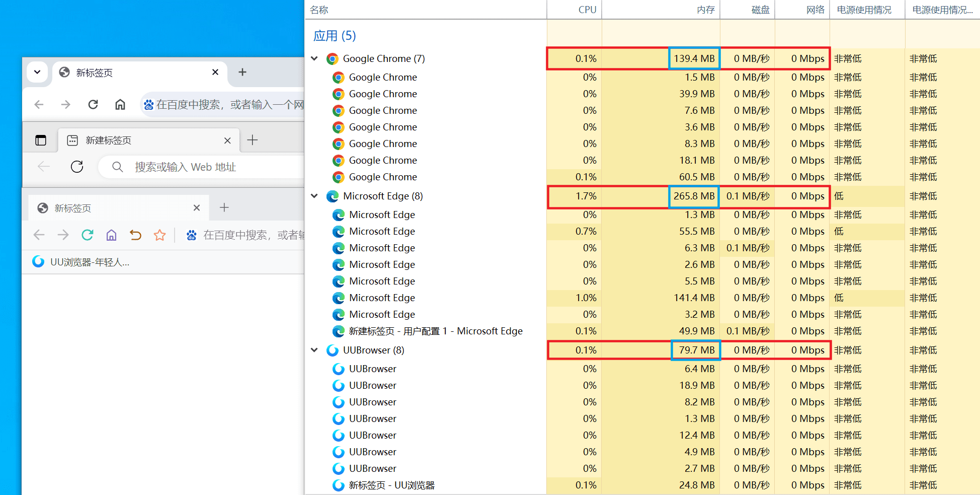Sort processes by 网络 column header

pos(802,10)
